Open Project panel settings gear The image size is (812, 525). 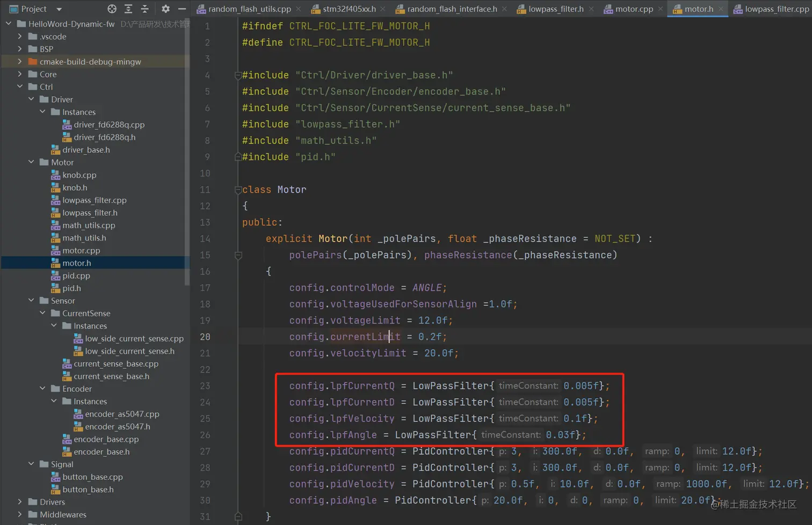point(165,9)
